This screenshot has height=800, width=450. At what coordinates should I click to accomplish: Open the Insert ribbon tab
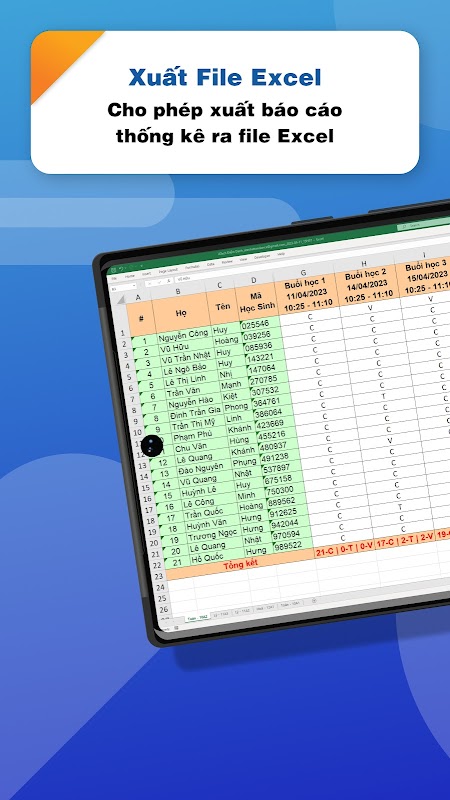tap(147, 273)
